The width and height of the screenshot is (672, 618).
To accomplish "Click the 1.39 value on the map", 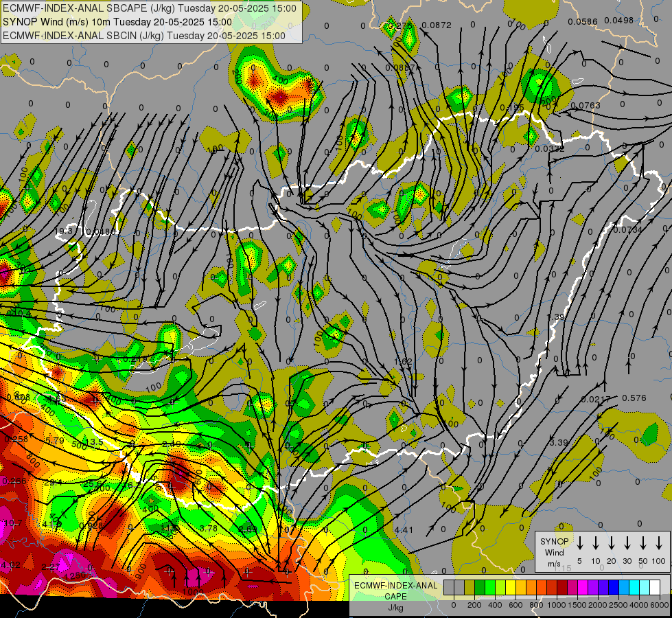I will 557,317.
